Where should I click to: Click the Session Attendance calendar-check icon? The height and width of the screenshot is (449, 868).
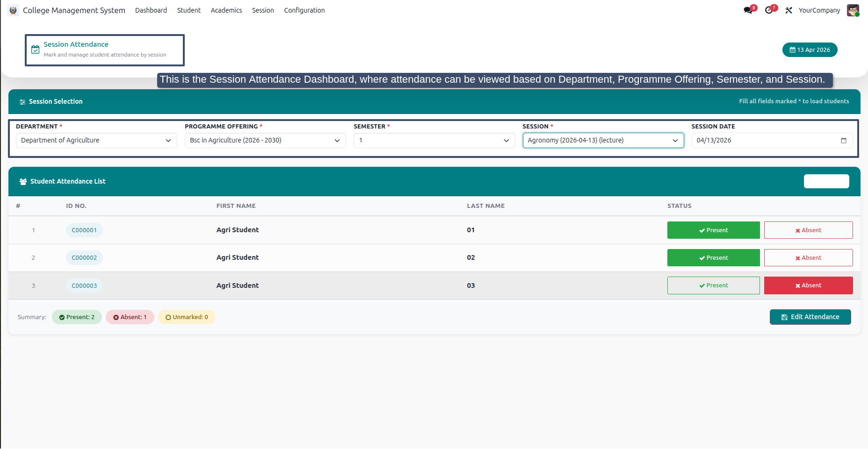[x=36, y=50]
